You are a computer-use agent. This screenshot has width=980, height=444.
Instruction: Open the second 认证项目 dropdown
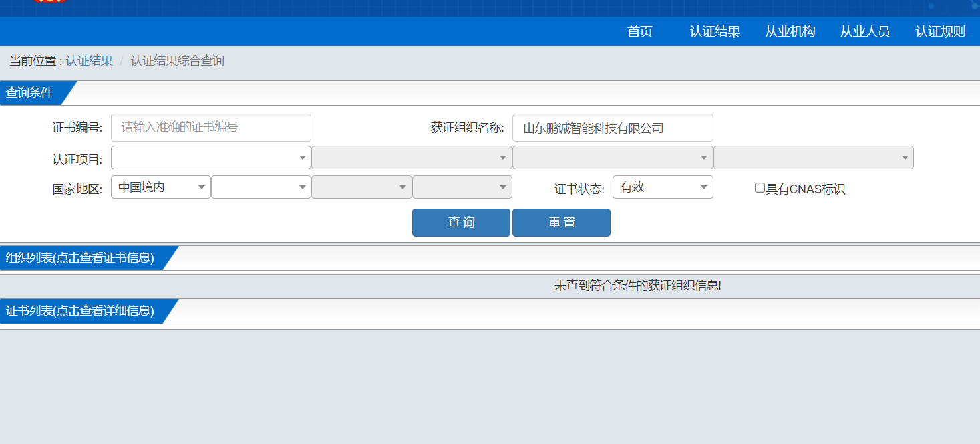pos(412,158)
